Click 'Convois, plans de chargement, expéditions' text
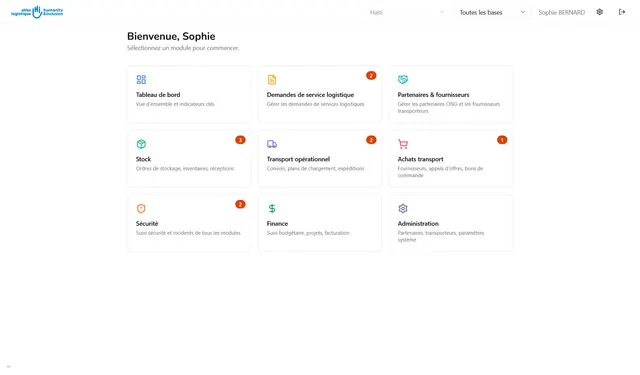This screenshot has width=640, height=375. click(316, 169)
